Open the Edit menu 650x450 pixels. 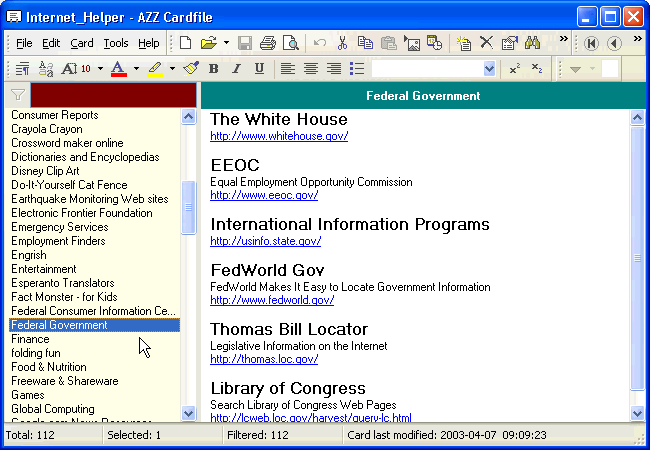[x=51, y=43]
